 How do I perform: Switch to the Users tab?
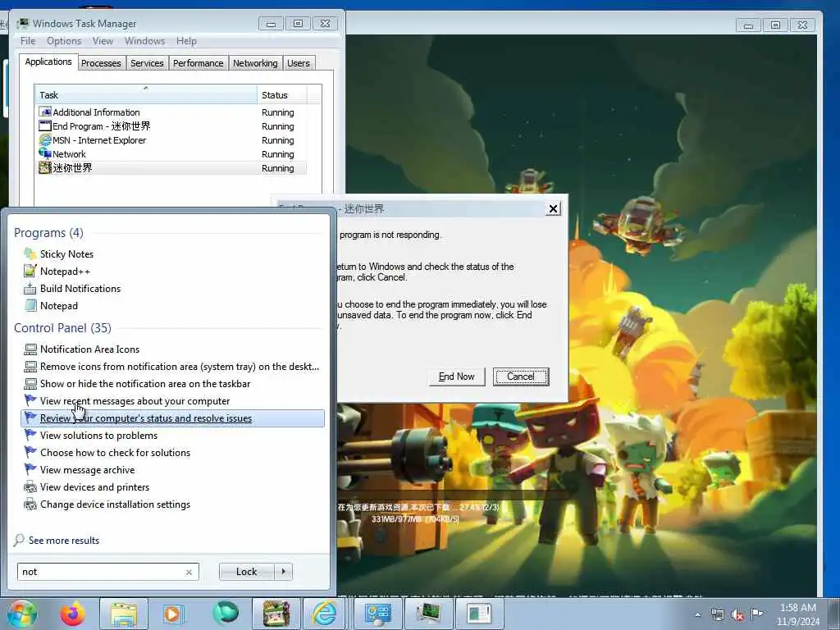pos(299,63)
